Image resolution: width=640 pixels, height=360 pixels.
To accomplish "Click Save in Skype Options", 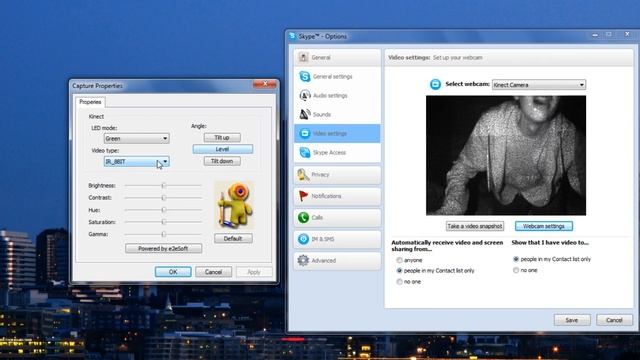I will coord(572,320).
